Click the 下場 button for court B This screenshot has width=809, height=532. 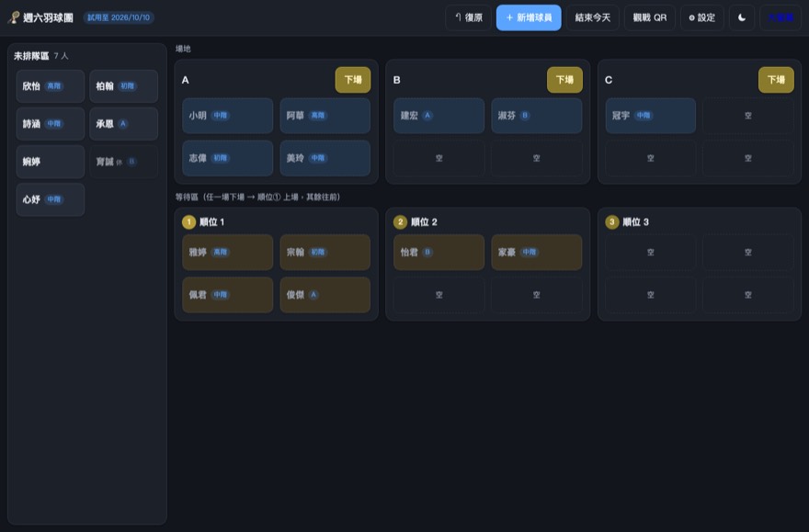(x=564, y=80)
